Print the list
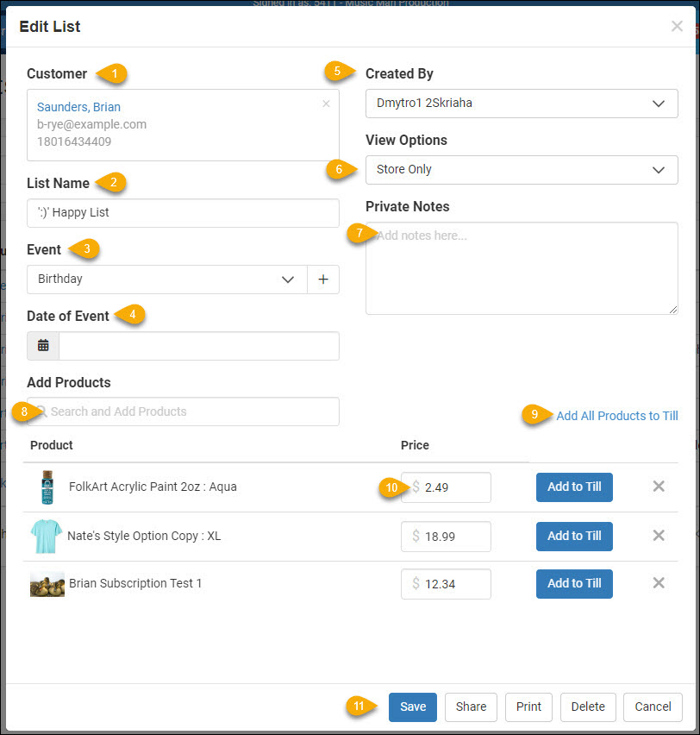This screenshot has width=700, height=735. coord(528,707)
